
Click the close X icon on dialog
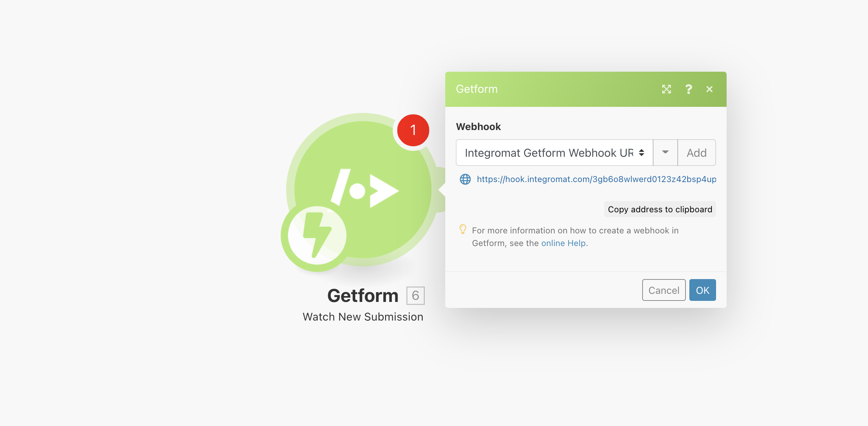[x=709, y=89]
